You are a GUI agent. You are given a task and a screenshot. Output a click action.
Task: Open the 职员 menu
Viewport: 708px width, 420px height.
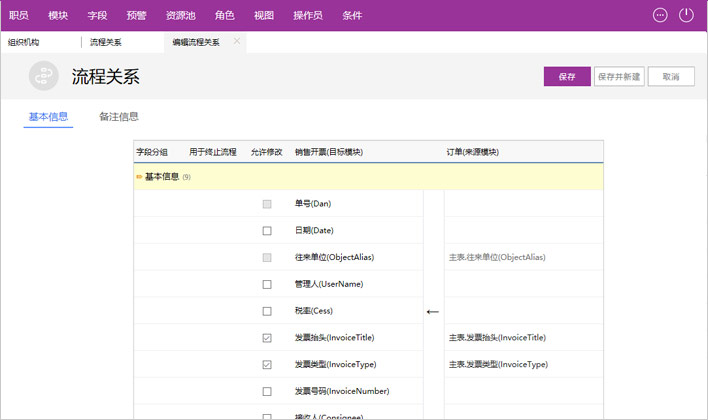[19, 16]
